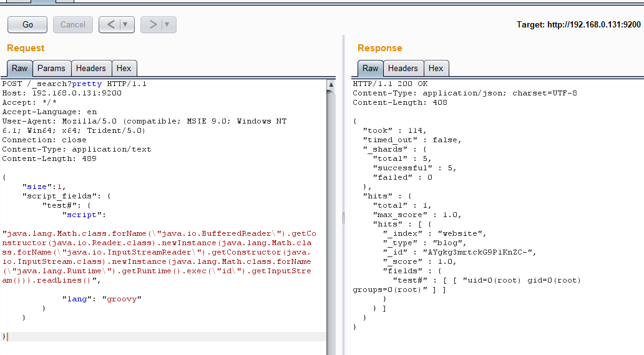Click the Connection: close header
The height and width of the screenshot is (355, 644).
(x=44, y=140)
